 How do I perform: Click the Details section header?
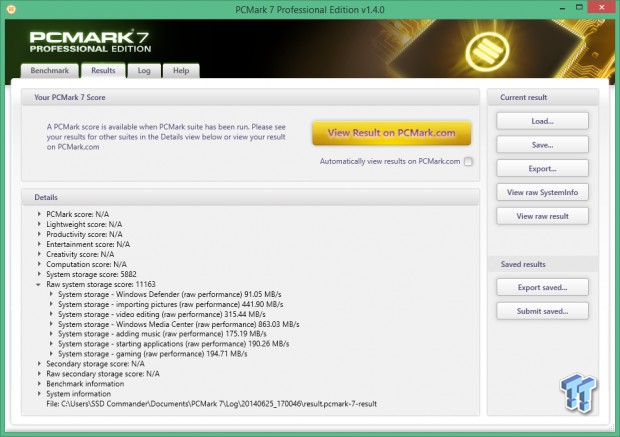250,197
